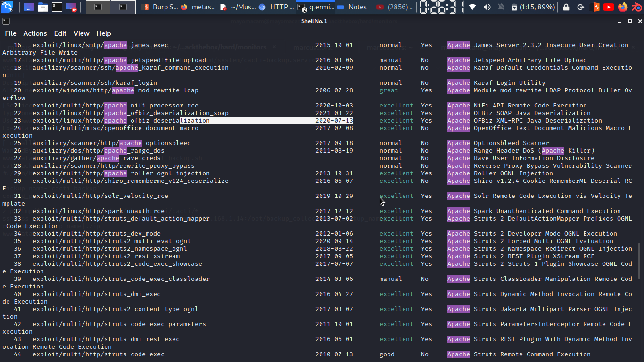Click the highlighted date 2020-07-13 in row 23
Viewport: 644px width, 362px height.
(334, 121)
